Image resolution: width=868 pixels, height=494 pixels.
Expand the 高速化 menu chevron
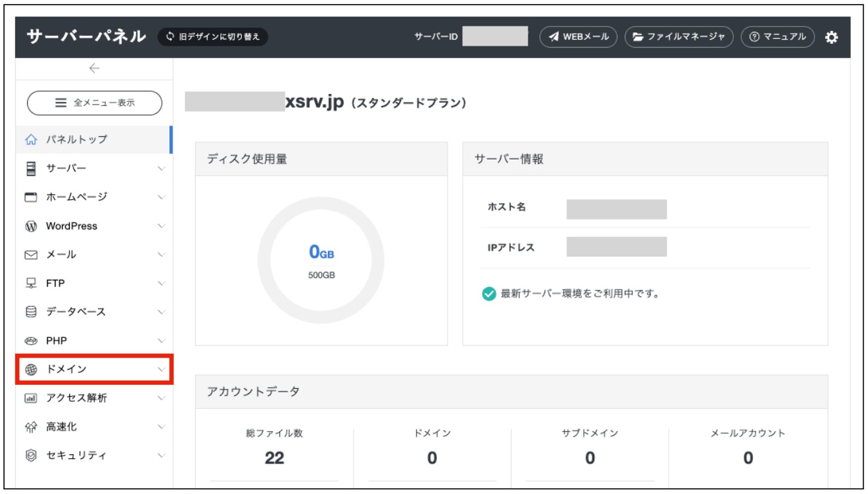(x=161, y=427)
